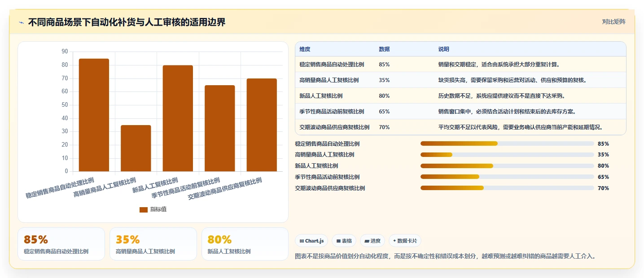Open the 85% 稳定销售商品自动处理比例 data card
This screenshot has width=644, height=278.
point(61,244)
